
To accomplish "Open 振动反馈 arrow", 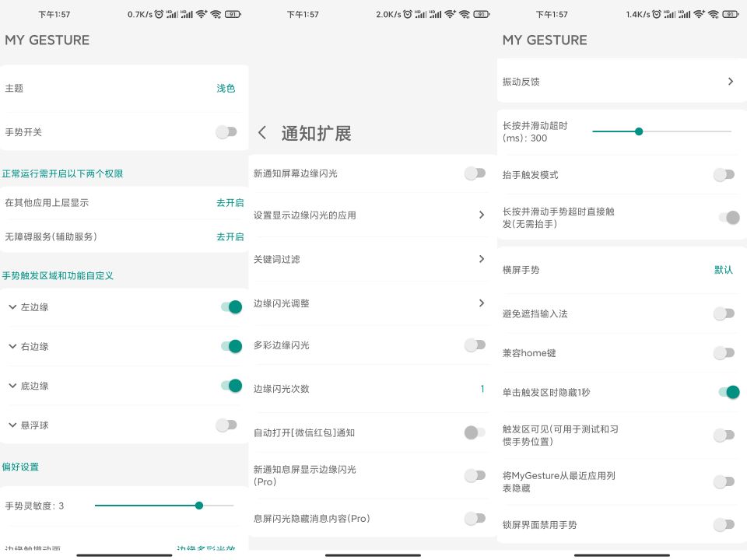I will tap(730, 82).
